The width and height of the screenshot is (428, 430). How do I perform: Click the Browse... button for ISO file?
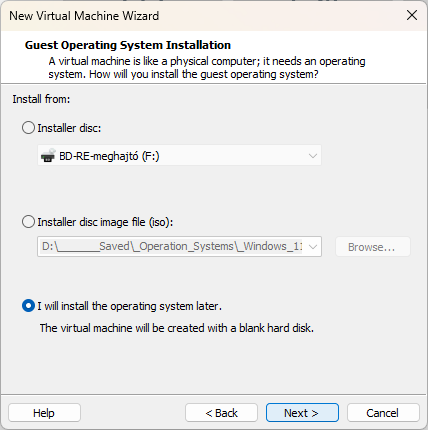[x=373, y=247]
